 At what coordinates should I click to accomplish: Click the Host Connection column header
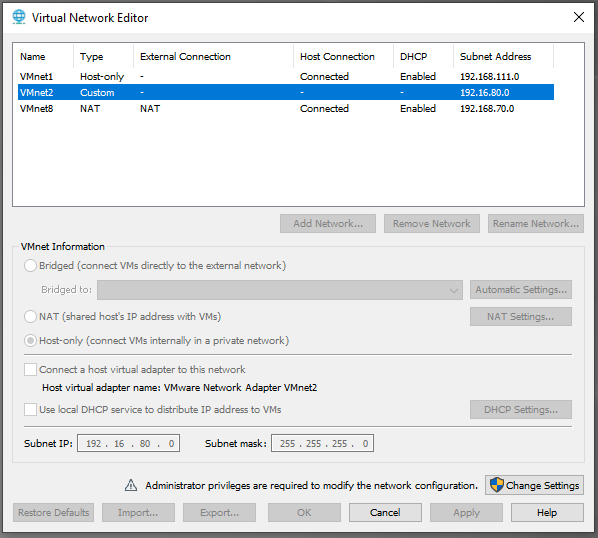[x=343, y=56]
